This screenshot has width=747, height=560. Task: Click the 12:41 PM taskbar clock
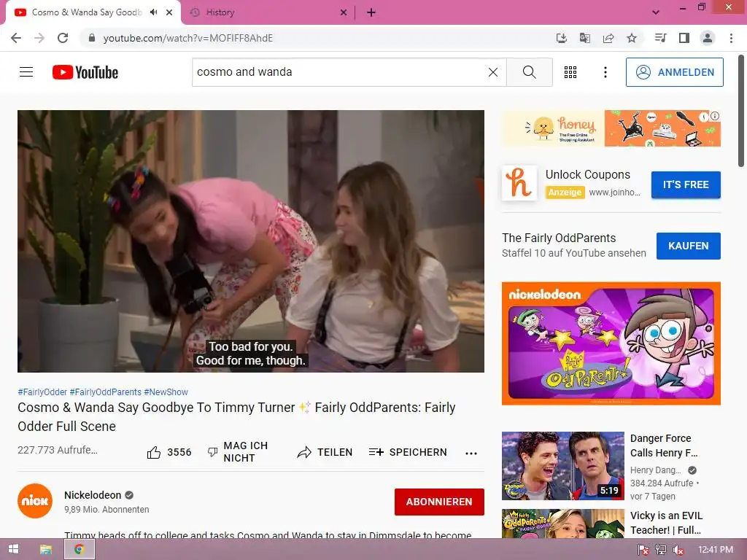(x=716, y=550)
